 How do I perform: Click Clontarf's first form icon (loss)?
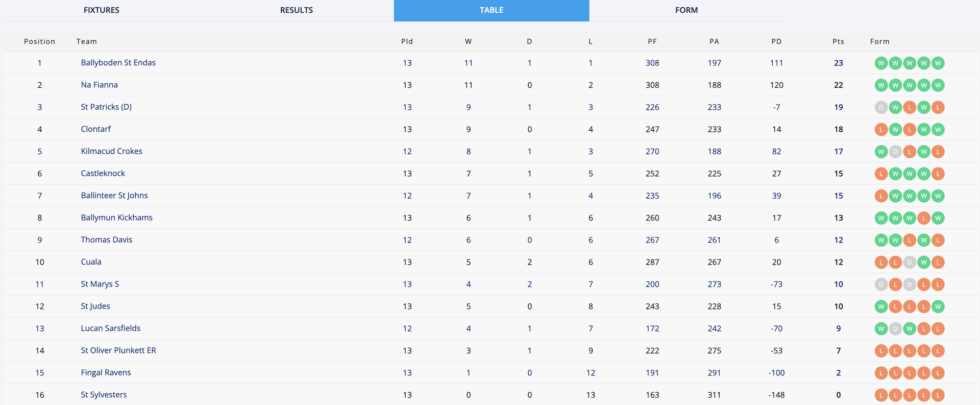[x=881, y=130]
